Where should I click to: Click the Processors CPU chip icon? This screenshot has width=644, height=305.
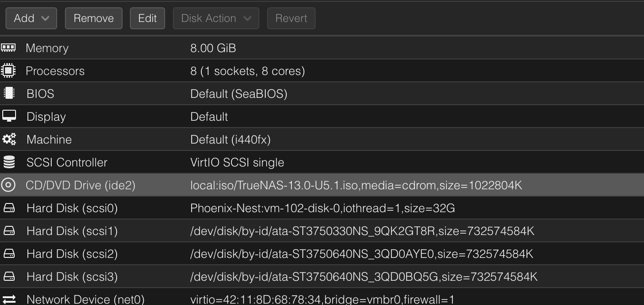tap(9, 71)
